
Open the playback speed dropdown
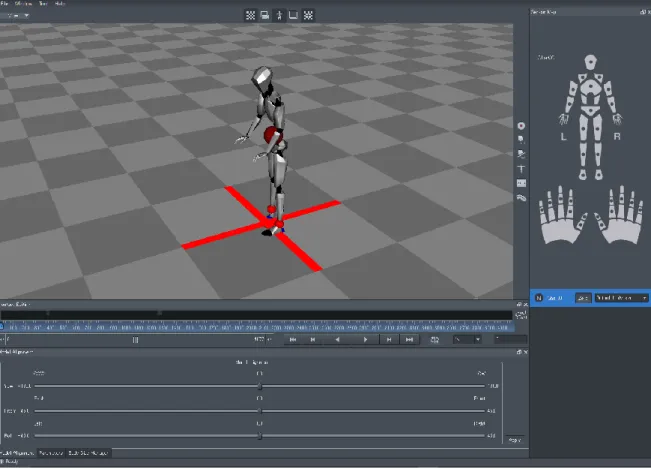pyautogui.click(x=467, y=340)
